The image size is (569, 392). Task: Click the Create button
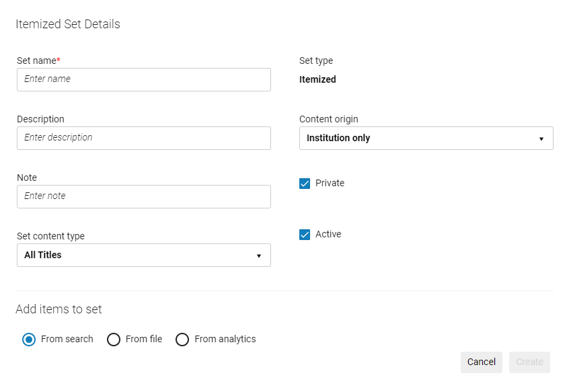[x=529, y=362]
